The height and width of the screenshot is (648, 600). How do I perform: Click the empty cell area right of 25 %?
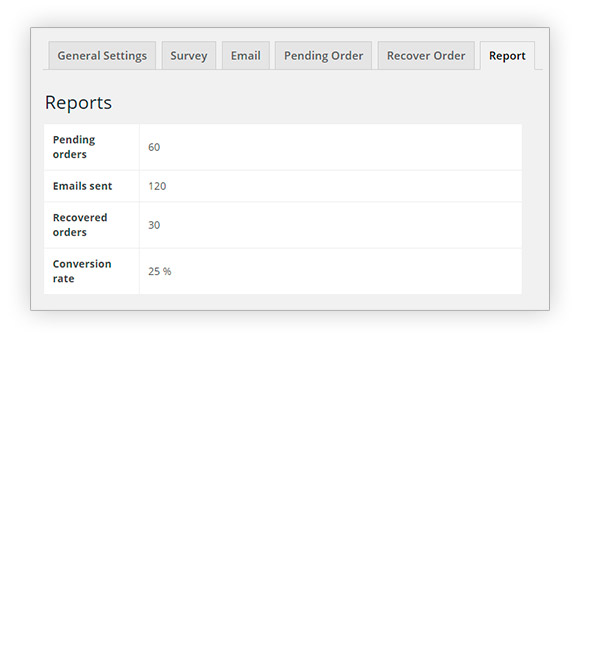pyautogui.click(x=350, y=271)
